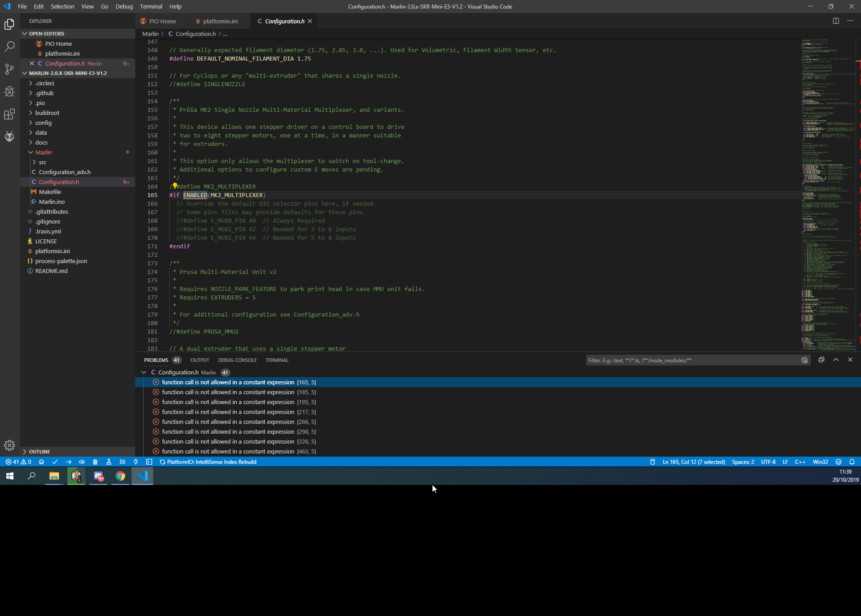Open PlatformIO Serial Monitor plug icon
Image resolution: width=861 pixels, height=616 pixels.
[x=136, y=462]
